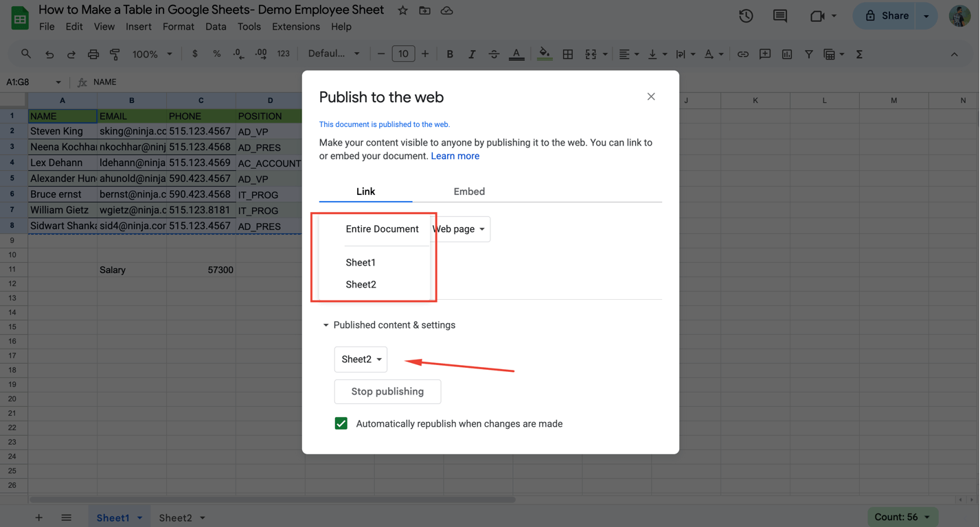Toggle strikethrough formatting

tap(494, 54)
